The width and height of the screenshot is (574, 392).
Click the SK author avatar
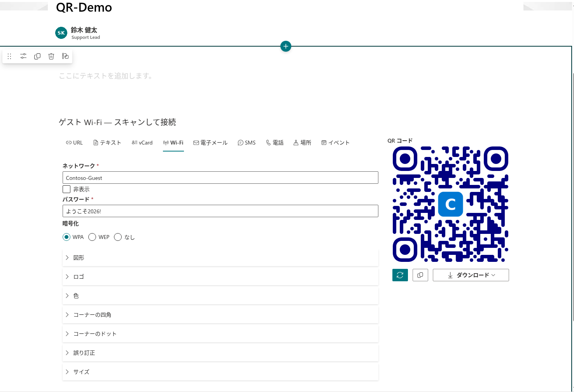(x=61, y=33)
